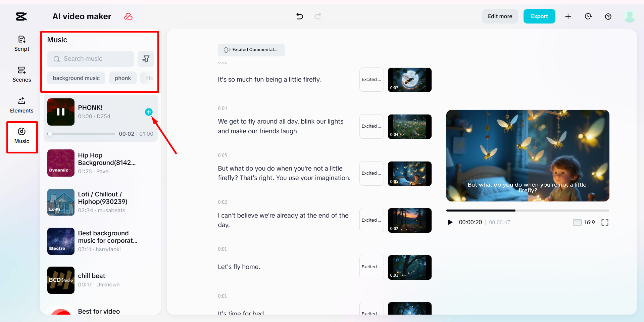Click the CapCut logo icon
This screenshot has height=322, width=644.
(x=21, y=16)
